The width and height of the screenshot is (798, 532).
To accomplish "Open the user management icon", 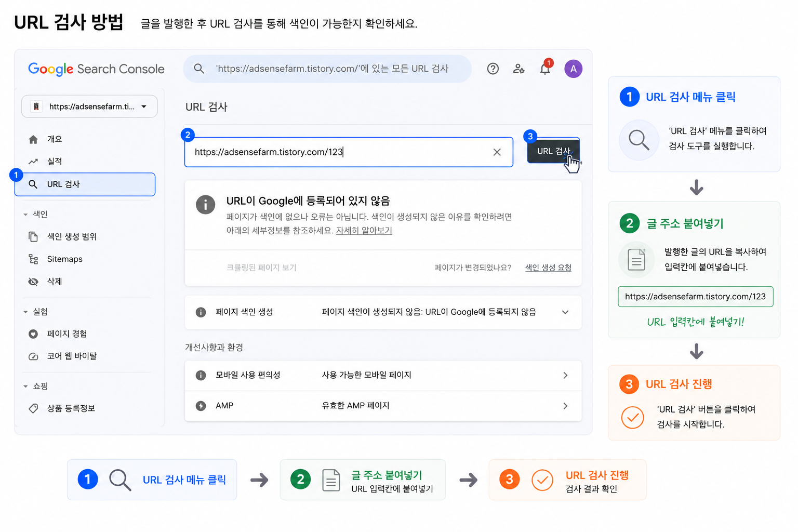I will tap(518, 69).
